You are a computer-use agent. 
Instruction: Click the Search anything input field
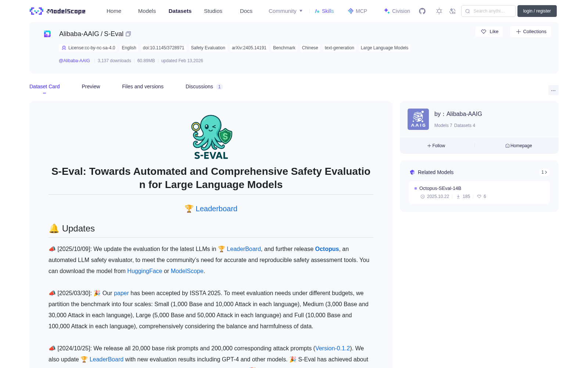coord(488,11)
